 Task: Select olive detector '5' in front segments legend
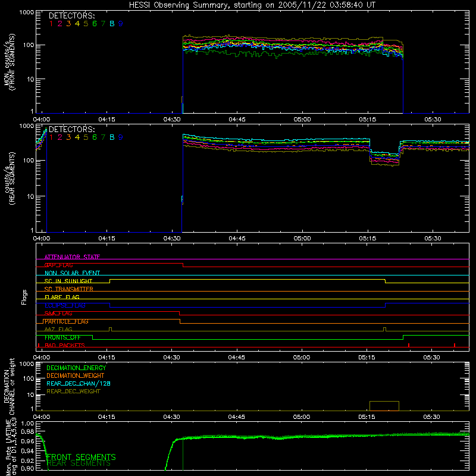point(86,24)
